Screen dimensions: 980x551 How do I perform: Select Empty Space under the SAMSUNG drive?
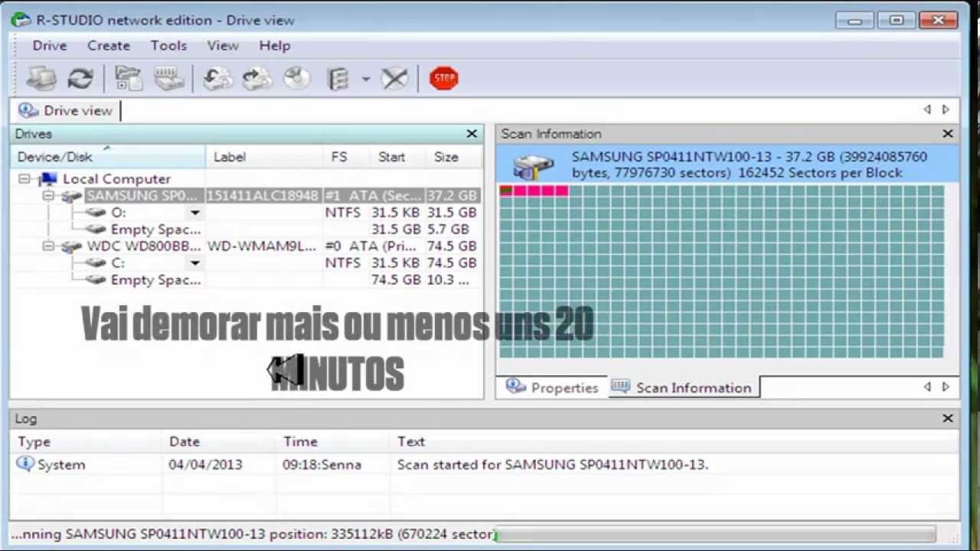click(155, 230)
